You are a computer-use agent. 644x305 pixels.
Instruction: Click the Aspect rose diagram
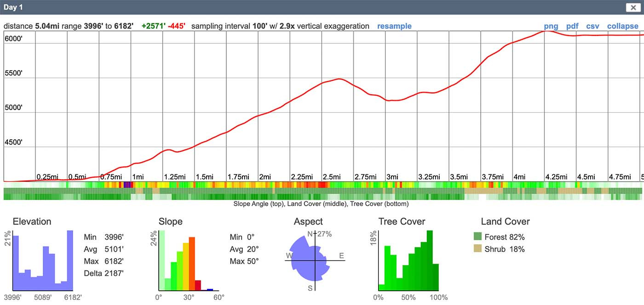click(314, 259)
